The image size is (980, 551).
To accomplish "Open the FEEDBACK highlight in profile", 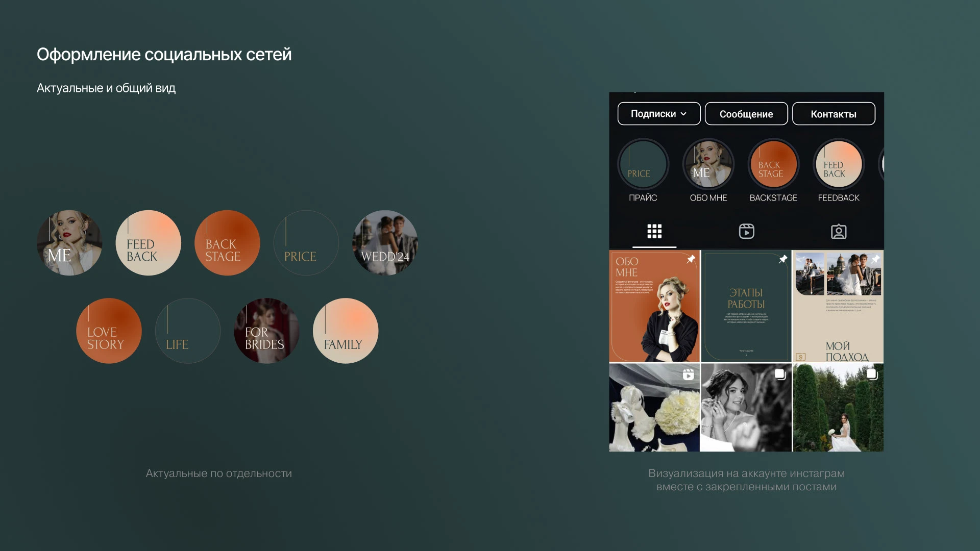I will pyautogui.click(x=839, y=164).
